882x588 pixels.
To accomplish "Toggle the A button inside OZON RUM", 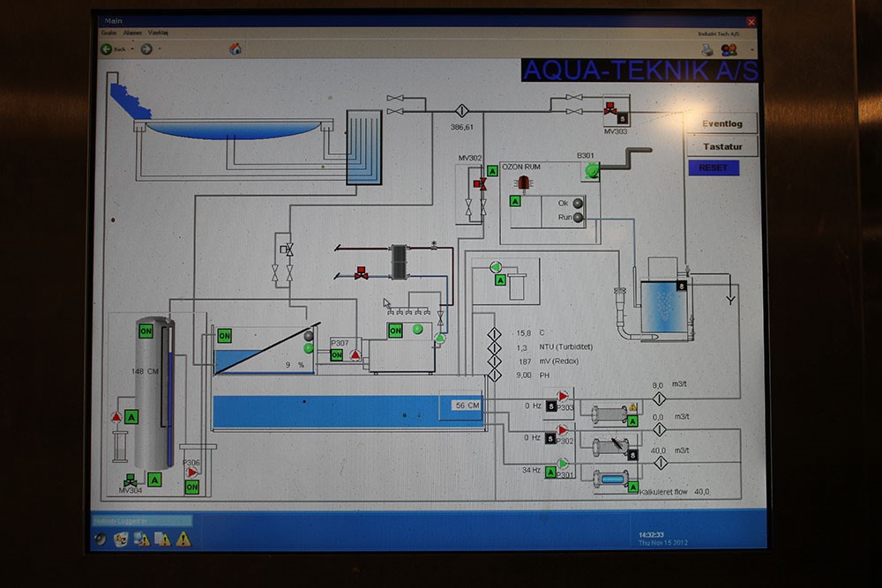I will 515,201.
